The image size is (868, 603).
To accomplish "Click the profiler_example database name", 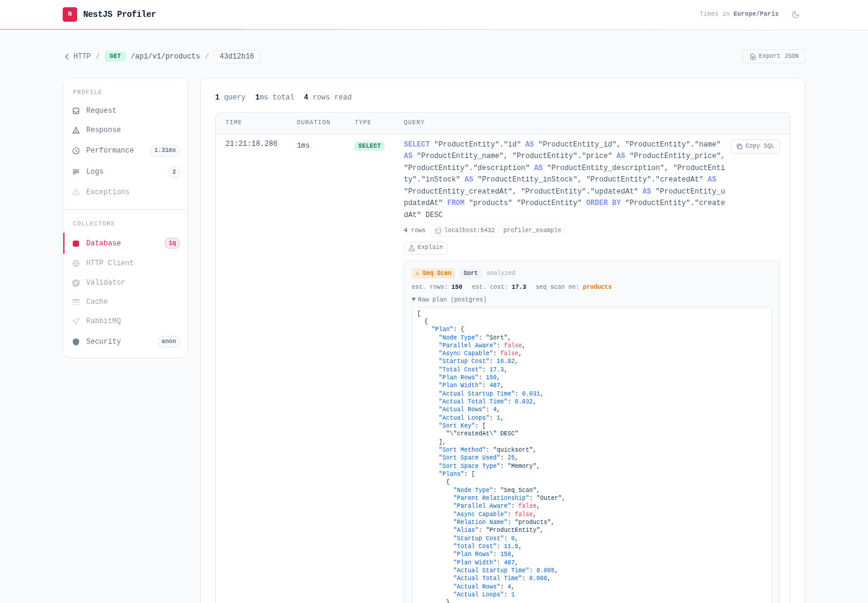I will coord(532,231).
